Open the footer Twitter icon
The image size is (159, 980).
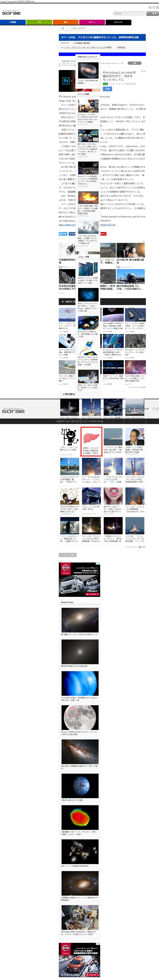tap(154, 409)
